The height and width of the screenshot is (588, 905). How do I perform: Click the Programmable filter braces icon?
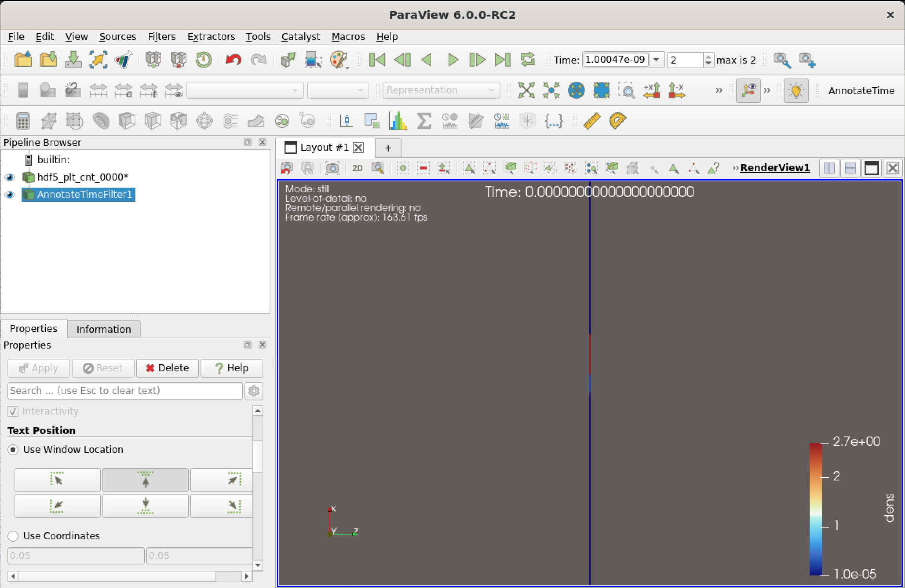click(554, 121)
